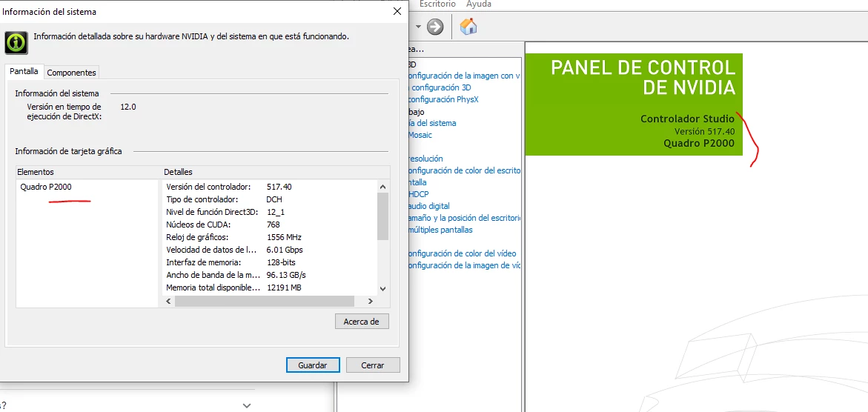Click the Memoria total disponible 12191 MB row
The image size is (868, 412).
[271, 288]
